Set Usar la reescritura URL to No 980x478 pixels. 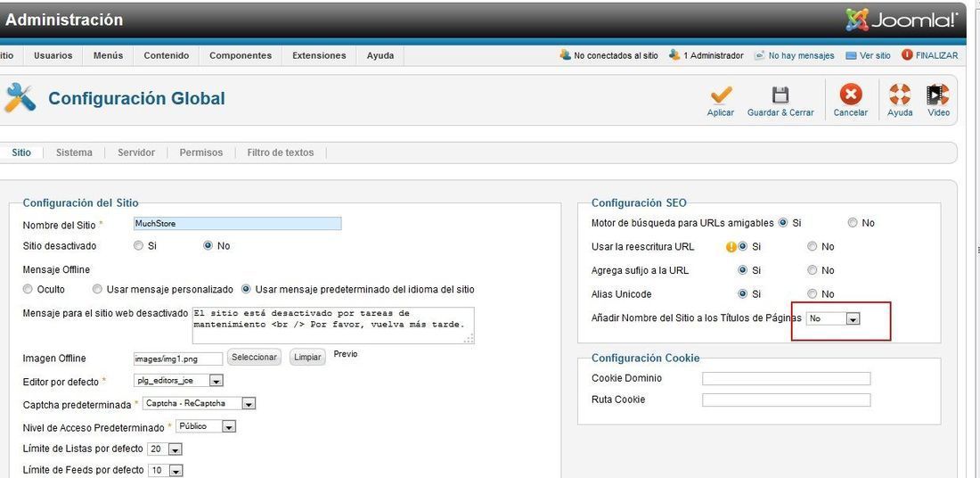812,246
